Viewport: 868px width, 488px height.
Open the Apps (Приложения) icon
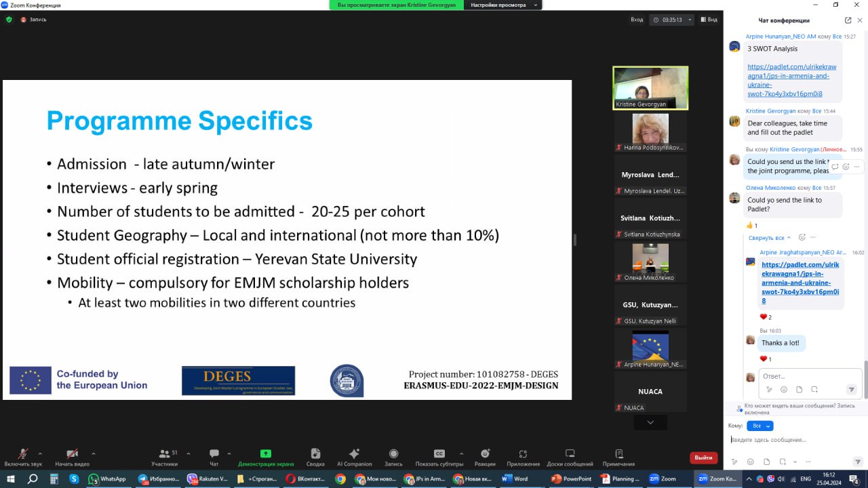523,454
